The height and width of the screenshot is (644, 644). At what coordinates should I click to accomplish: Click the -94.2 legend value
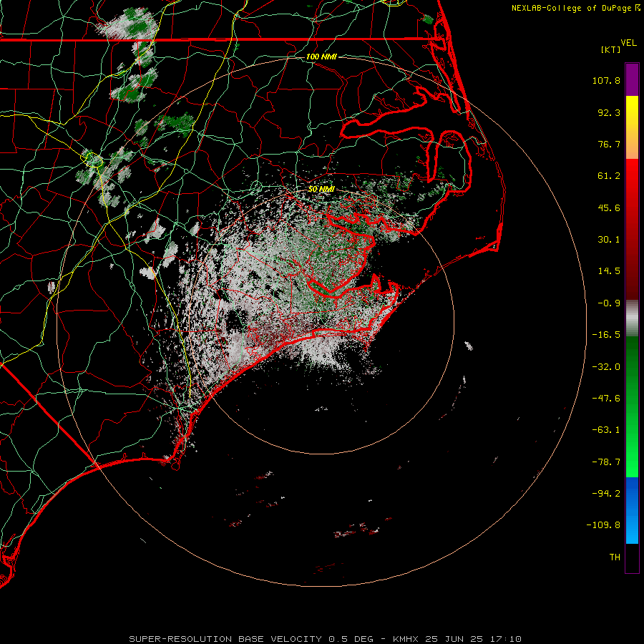(x=606, y=493)
